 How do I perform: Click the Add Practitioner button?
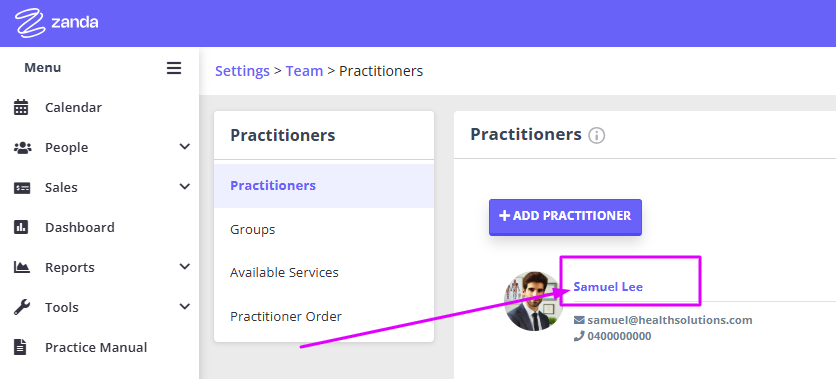565,217
